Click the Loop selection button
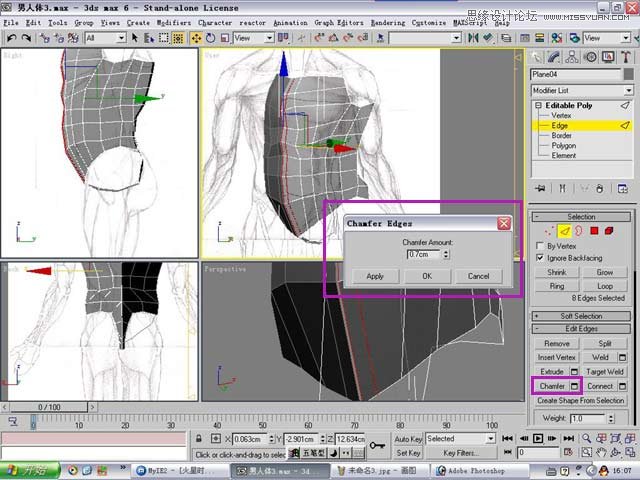The height and width of the screenshot is (480, 640). pos(605,285)
